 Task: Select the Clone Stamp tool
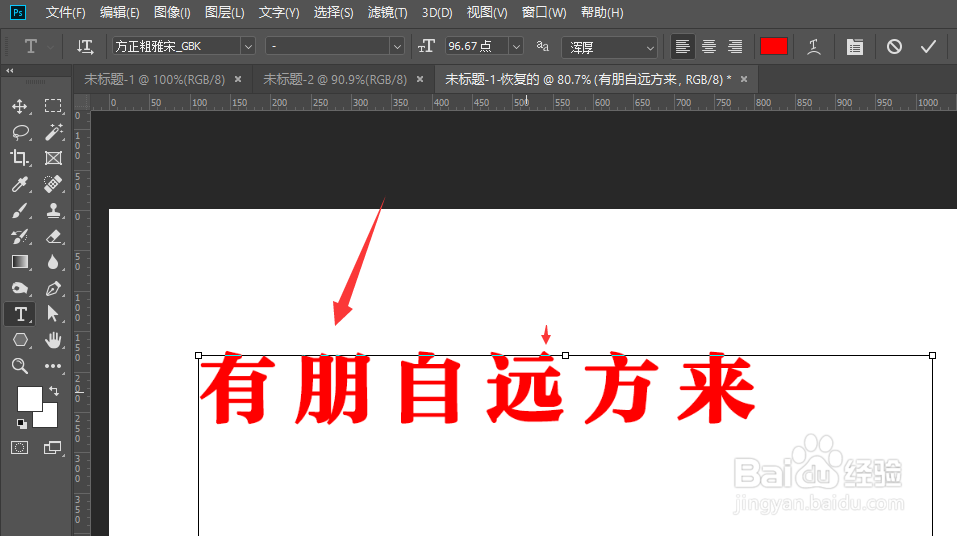[x=53, y=211]
